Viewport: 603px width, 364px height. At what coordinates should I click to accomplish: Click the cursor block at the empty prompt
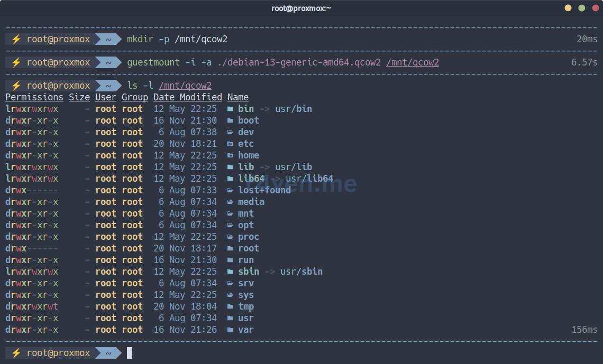(x=130, y=353)
